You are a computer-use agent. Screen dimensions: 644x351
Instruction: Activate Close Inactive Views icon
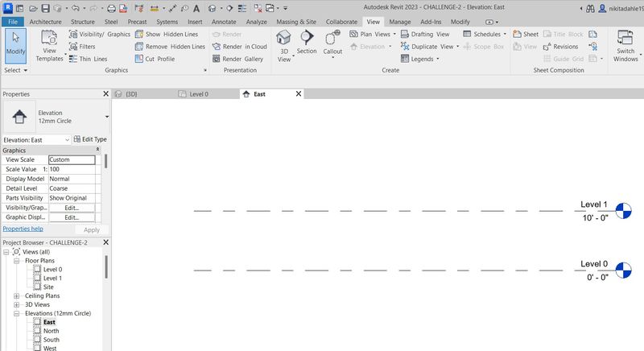tap(258, 8)
